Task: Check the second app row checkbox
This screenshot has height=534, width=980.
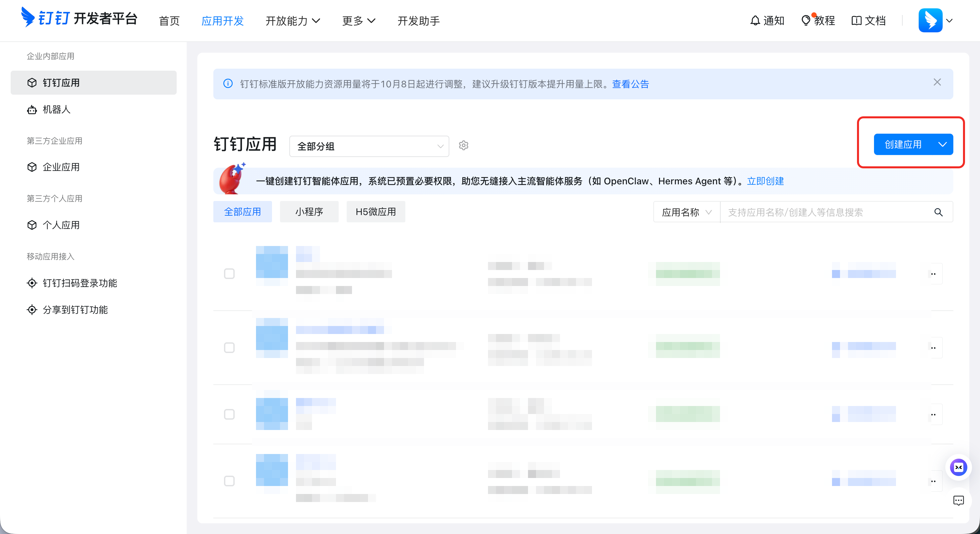Action: (x=229, y=348)
